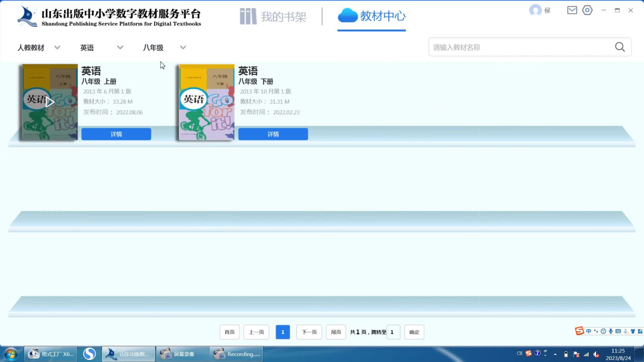Click the search magnifier icon
This screenshot has height=362, width=644.
[620, 47]
